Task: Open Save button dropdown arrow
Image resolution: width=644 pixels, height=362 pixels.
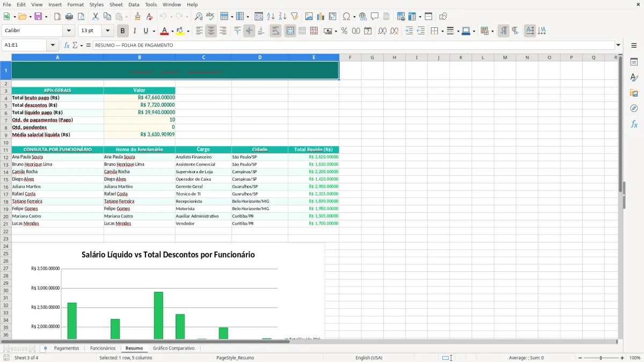Action: point(46,17)
